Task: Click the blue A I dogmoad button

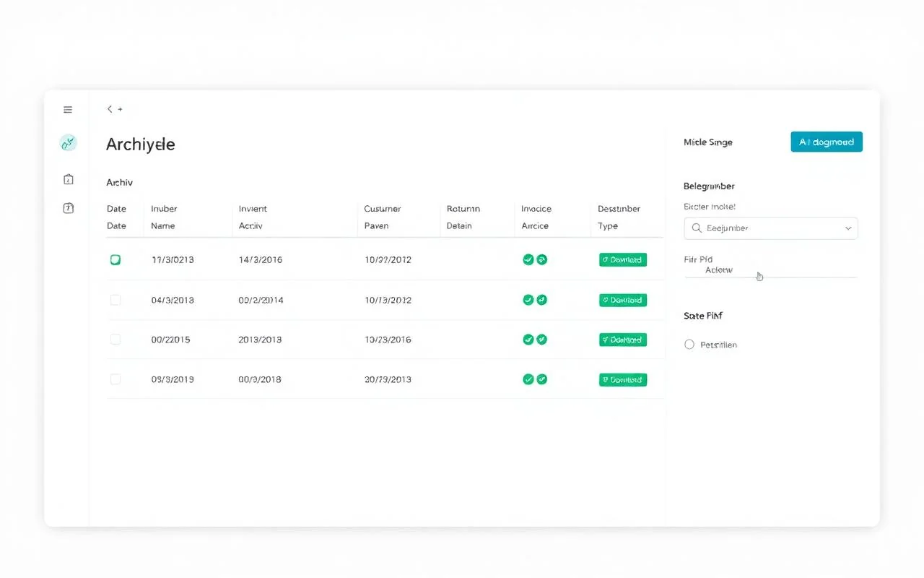Action: point(827,142)
